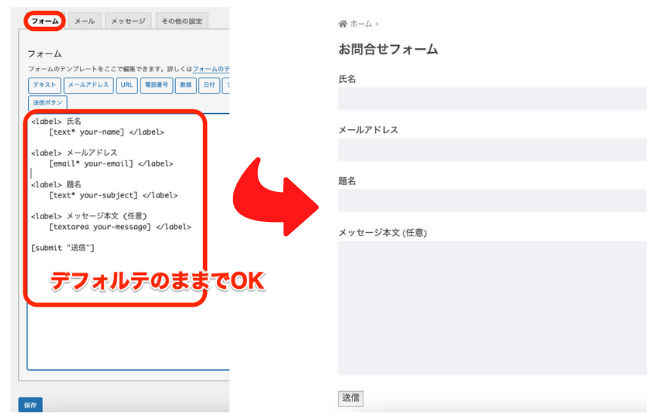Click the メールアドレス input field
The image size is (664, 420).
click(492, 150)
